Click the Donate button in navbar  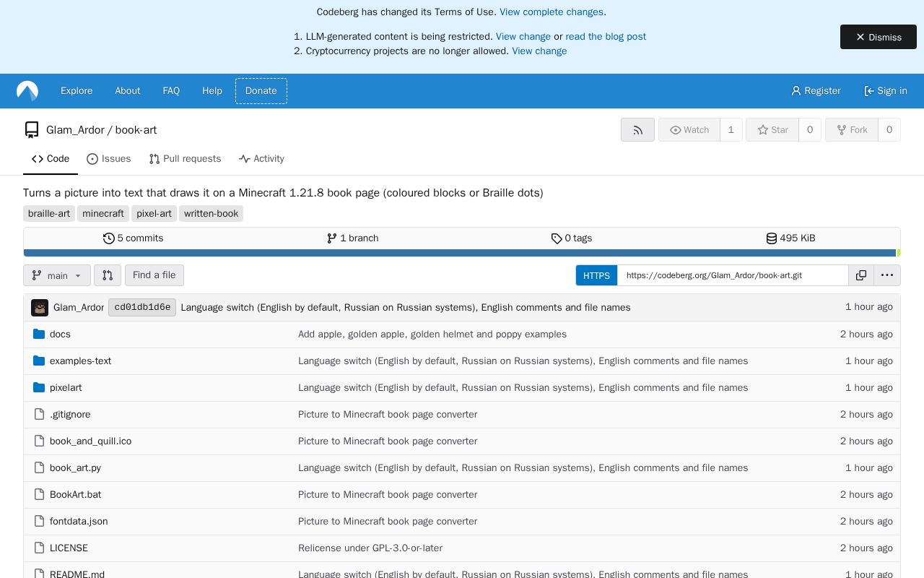coord(261,91)
